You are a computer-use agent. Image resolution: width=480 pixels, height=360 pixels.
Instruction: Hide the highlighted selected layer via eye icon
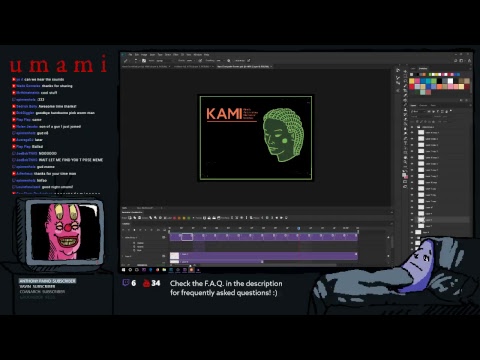[412, 220]
